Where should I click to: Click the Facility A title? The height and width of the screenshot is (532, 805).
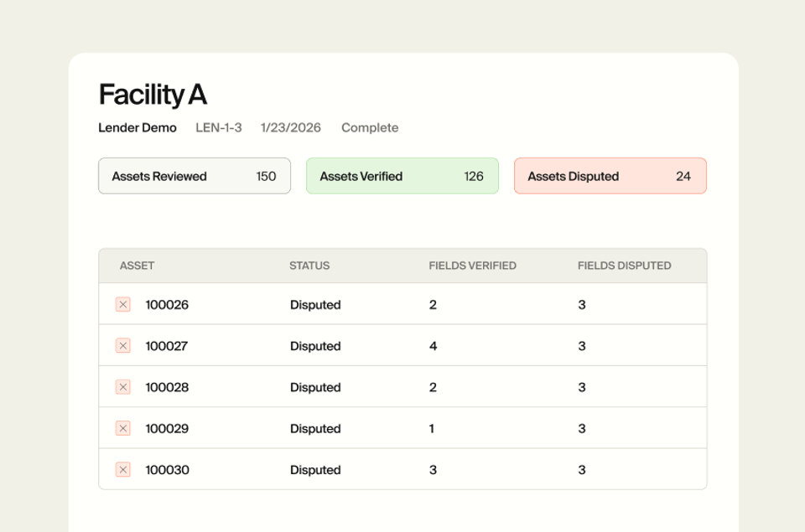[x=153, y=95]
